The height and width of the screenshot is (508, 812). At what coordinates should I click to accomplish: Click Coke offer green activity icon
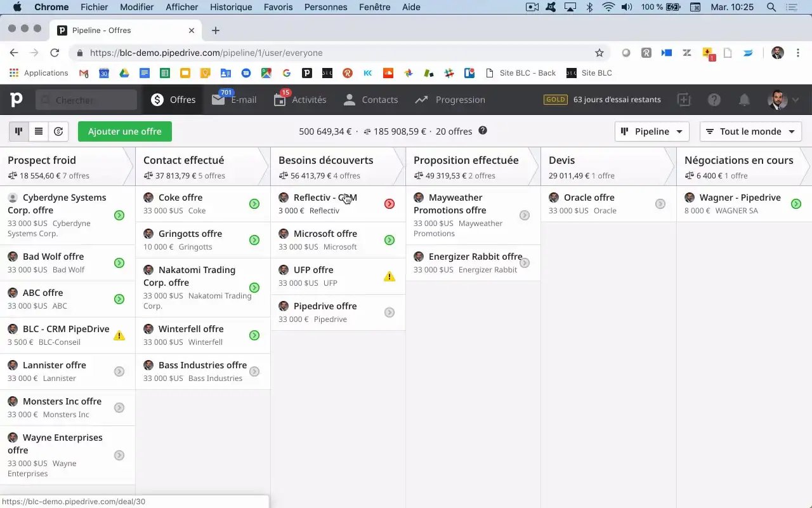(254, 204)
